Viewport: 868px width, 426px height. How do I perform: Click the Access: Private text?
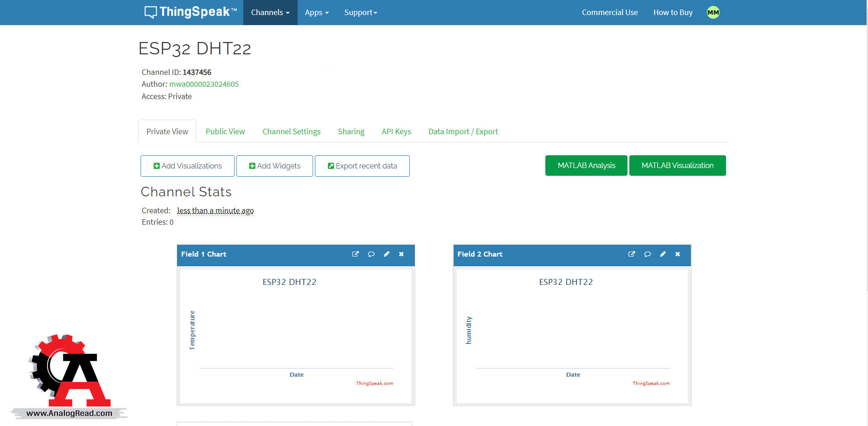pyautogui.click(x=167, y=96)
